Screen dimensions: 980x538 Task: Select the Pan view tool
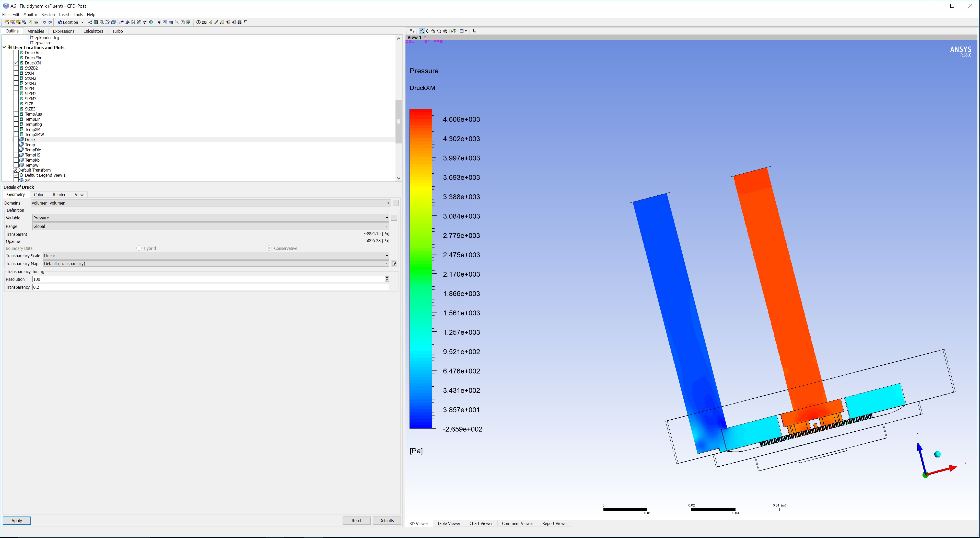coord(428,31)
